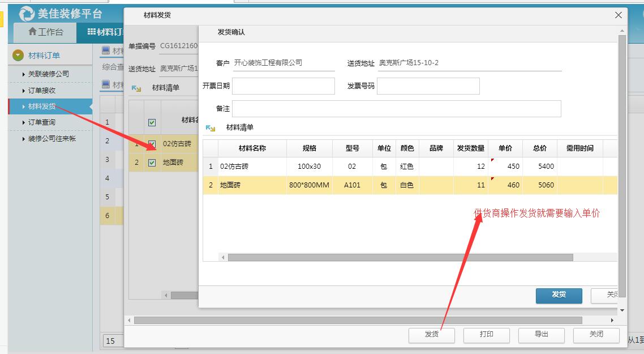This screenshot has height=354, width=644.
Task: Click the grid icon on 材料订单 tab
Action: pos(92,32)
